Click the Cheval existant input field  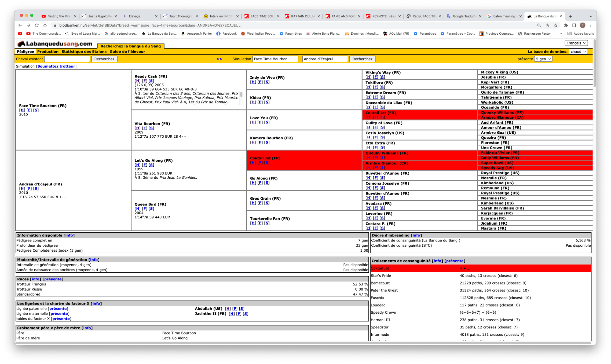pos(67,59)
